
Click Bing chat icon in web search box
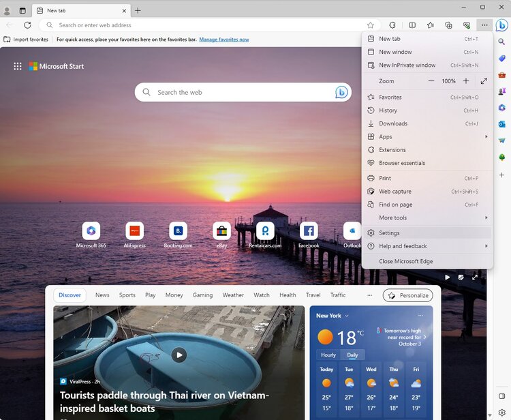point(341,92)
